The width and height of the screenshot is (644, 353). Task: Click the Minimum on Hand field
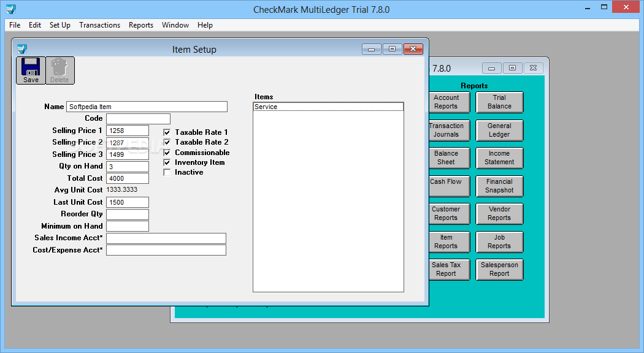128,226
